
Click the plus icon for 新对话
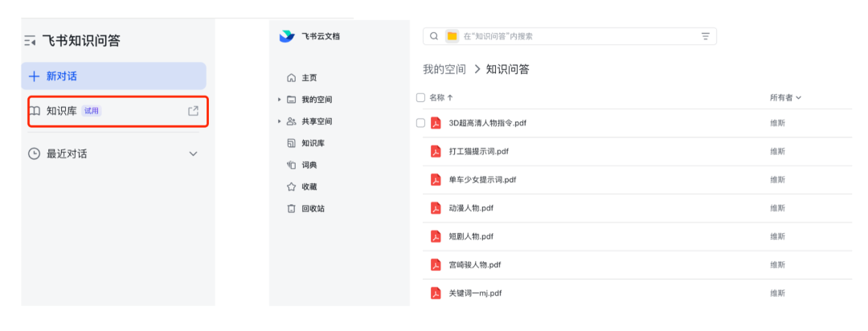34,76
